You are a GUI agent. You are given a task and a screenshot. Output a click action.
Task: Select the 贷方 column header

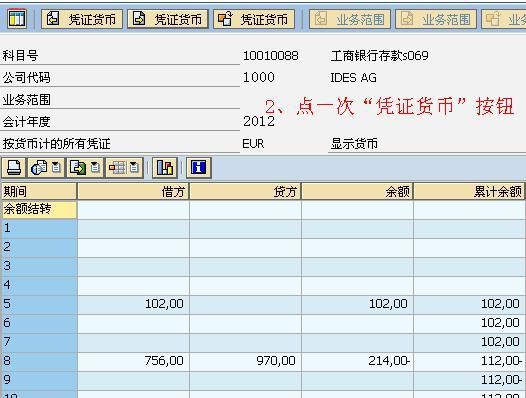245,192
